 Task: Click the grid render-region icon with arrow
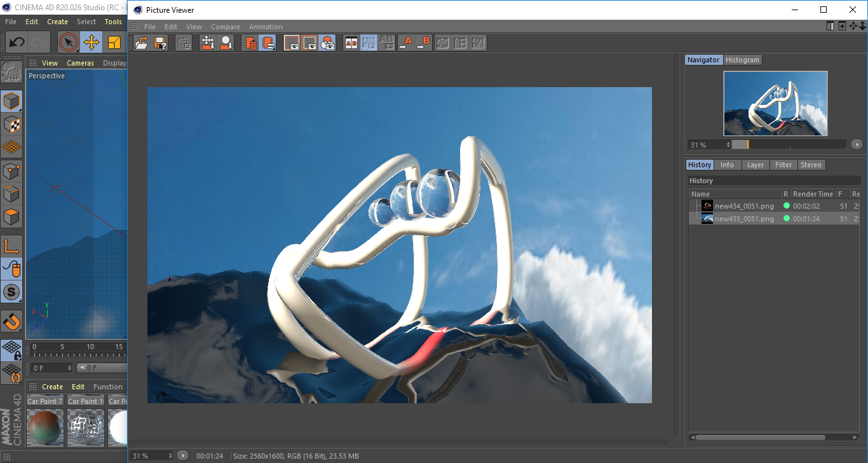tap(208, 43)
